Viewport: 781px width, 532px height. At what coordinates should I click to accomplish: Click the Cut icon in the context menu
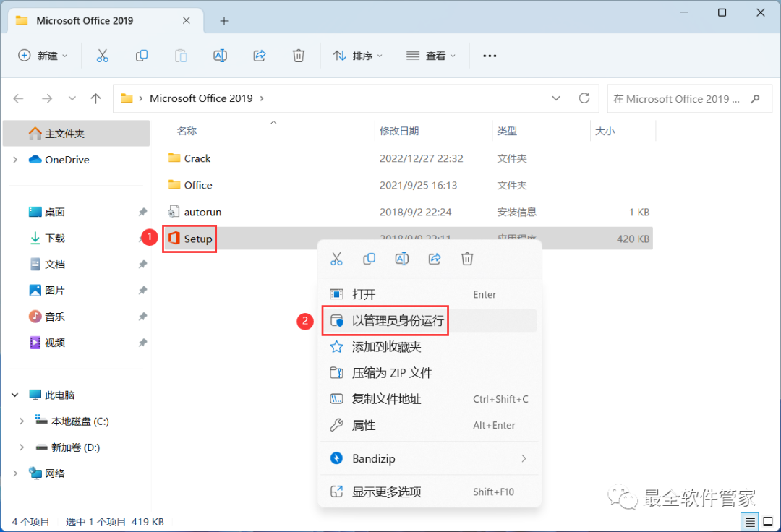(337, 259)
